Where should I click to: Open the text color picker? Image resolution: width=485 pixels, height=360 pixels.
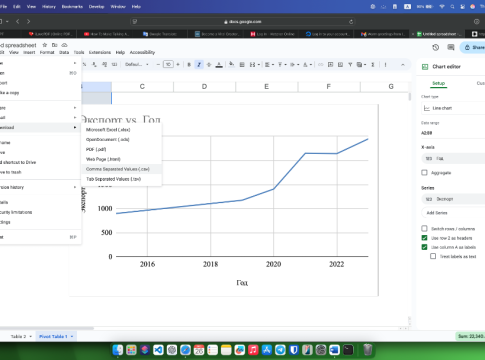[219, 65]
